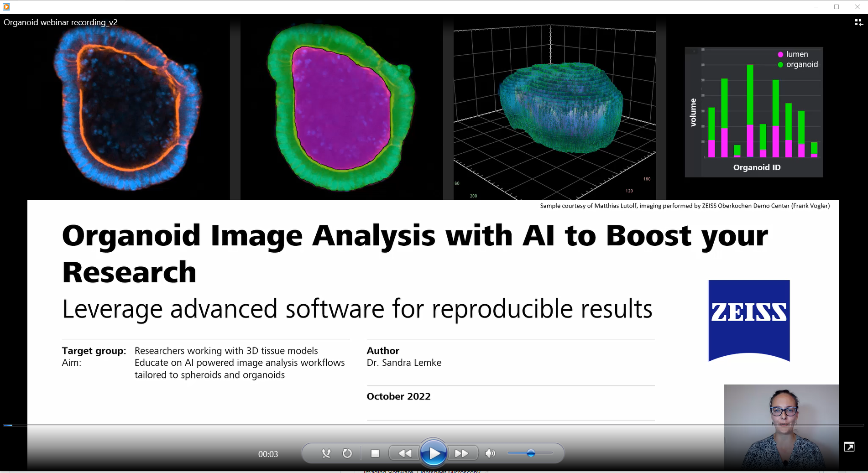Select the presenter webcam thumbnail
The width and height of the screenshot is (868, 473).
coord(781,428)
